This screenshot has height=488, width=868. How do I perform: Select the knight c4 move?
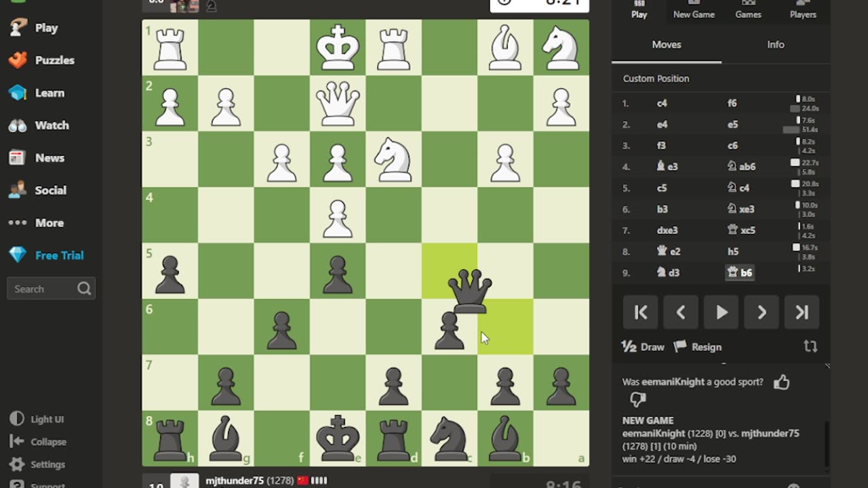(738, 188)
